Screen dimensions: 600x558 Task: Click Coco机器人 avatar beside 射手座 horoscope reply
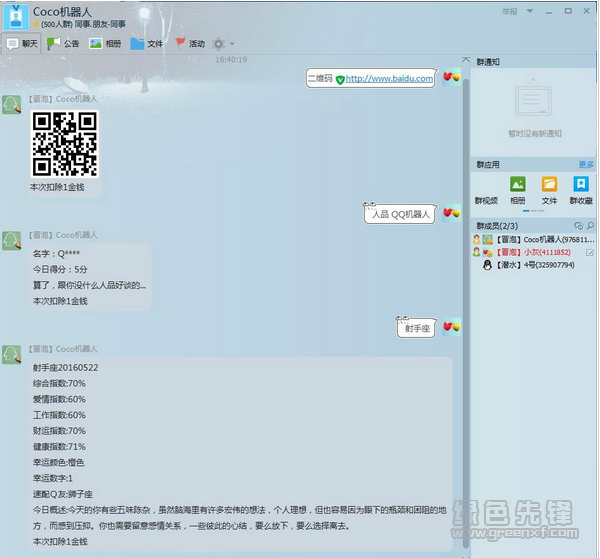pos(12,354)
